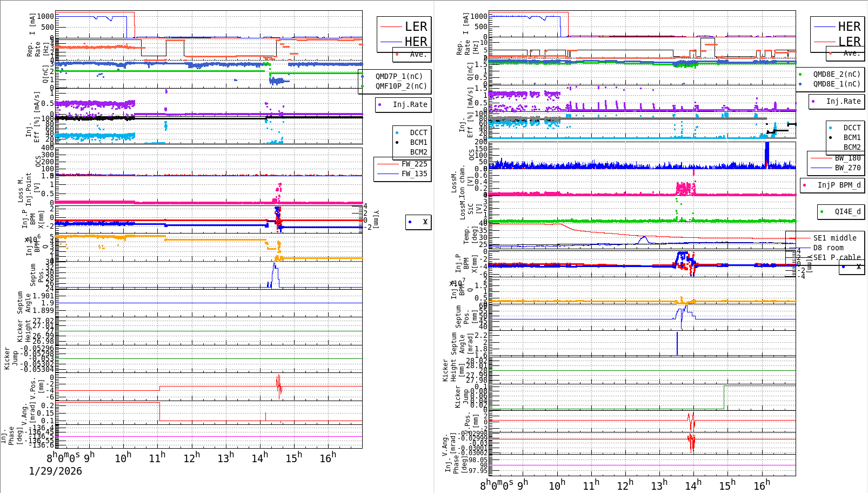Click the cyan DCCT legend dot
This screenshot has width=868, height=493.
pos(397,132)
